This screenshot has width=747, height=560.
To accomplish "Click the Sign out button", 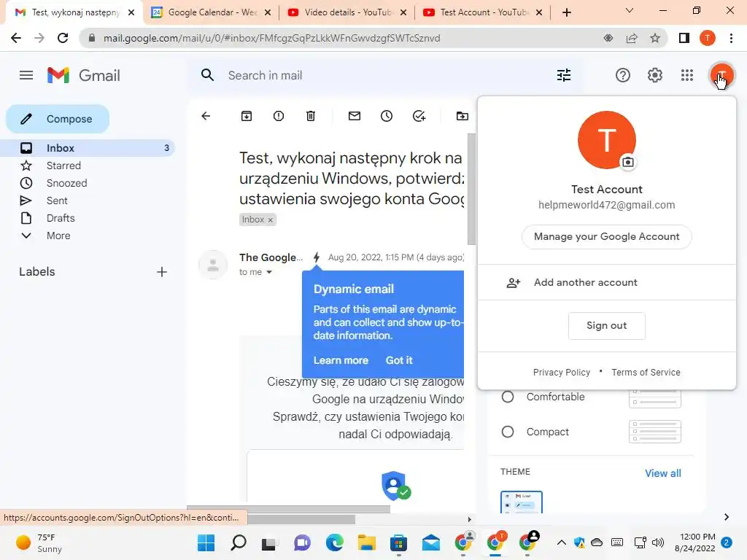I will (606, 326).
